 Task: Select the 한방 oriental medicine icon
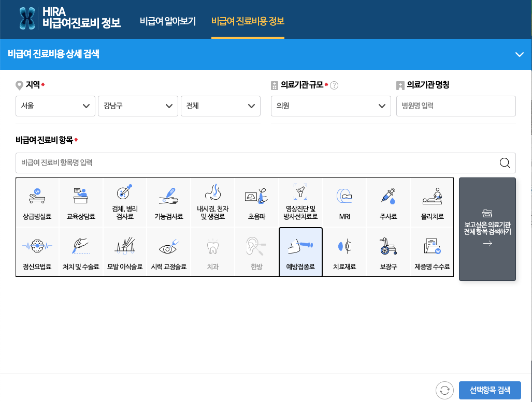pos(256,251)
